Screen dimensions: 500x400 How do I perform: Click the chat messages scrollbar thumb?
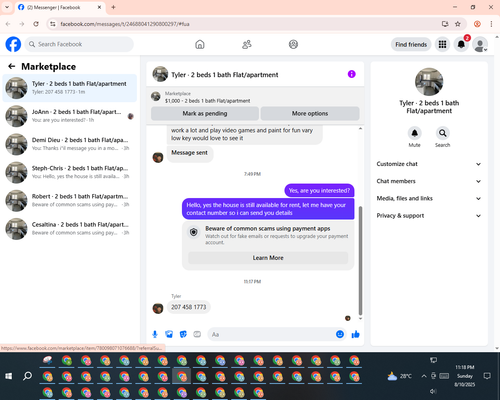tap(360, 261)
